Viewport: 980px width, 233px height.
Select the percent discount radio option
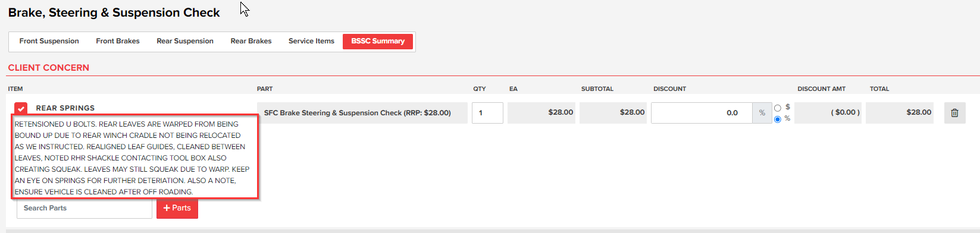click(x=777, y=119)
